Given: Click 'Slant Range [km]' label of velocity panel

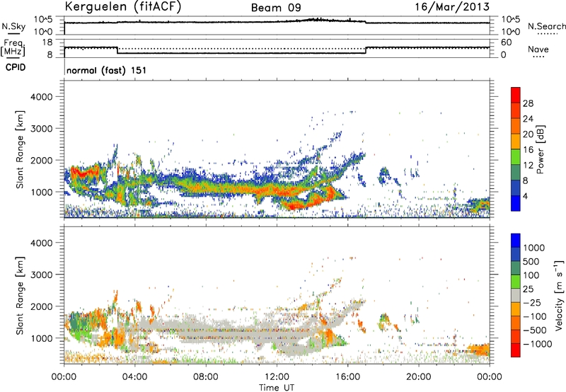Looking at the screenshot, I should pyautogui.click(x=20, y=296).
